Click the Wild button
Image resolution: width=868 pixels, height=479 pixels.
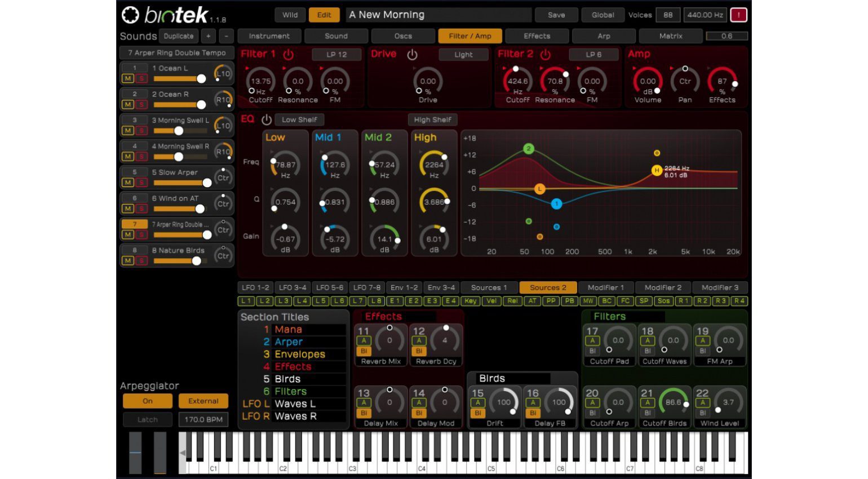point(290,15)
